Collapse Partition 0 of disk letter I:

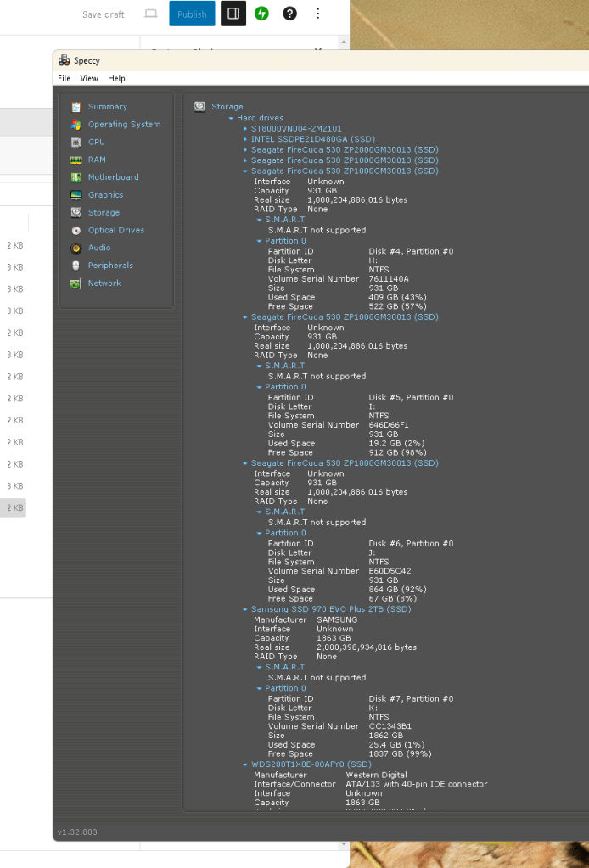pos(259,388)
